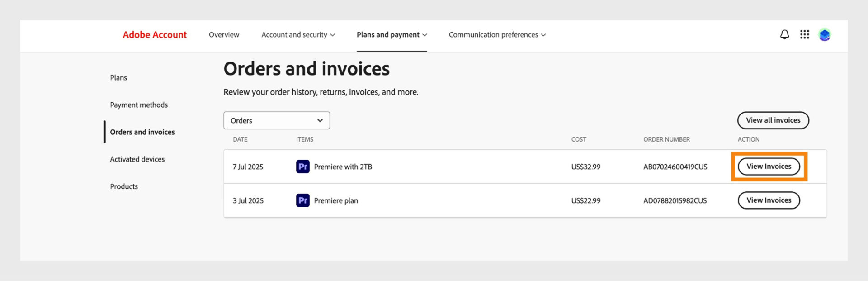The height and width of the screenshot is (281, 868).
Task: Click the Orders and invoices page heading
Action: pyautogui.click(x=307, y=69)
